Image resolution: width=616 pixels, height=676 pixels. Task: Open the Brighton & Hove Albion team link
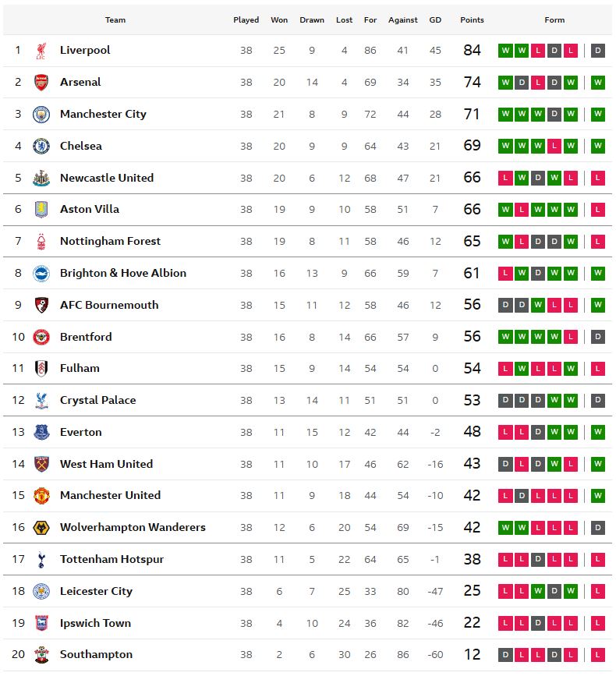(x=123, y=273)
